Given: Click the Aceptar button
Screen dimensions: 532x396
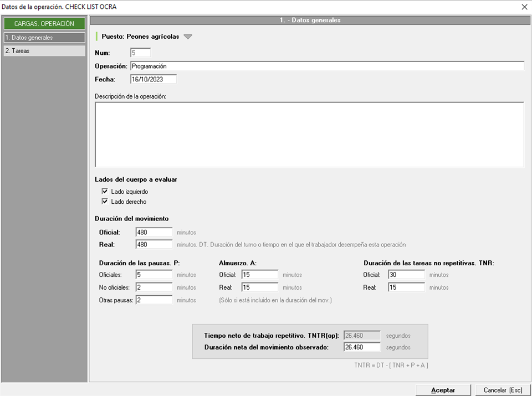Looking at the screenshot, I should tap(443, 390).
